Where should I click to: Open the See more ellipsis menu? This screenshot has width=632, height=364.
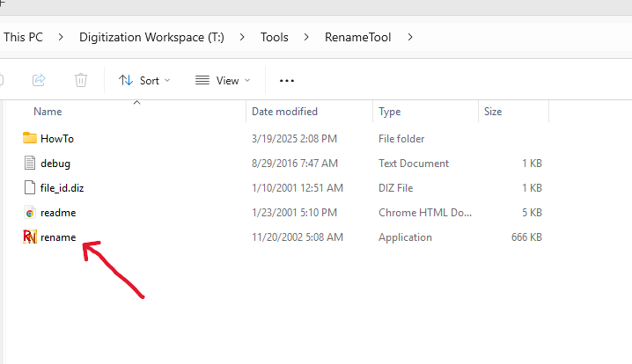[286, 80]
